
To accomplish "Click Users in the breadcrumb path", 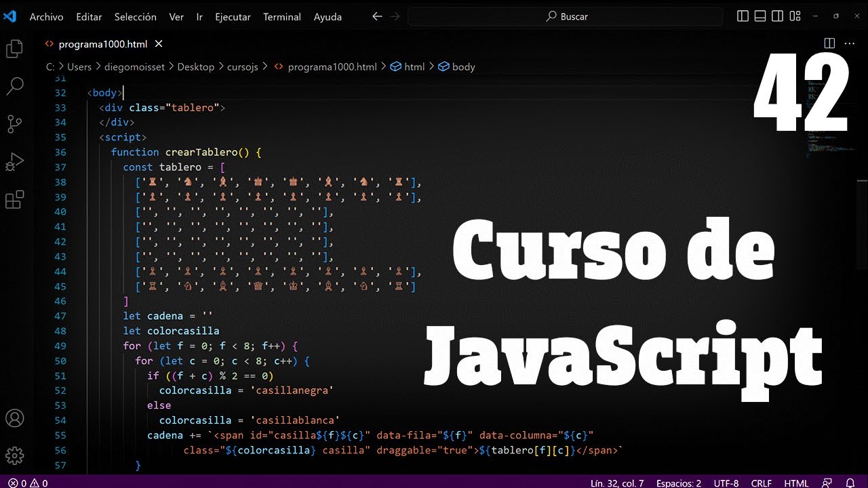I will point(79,66).
